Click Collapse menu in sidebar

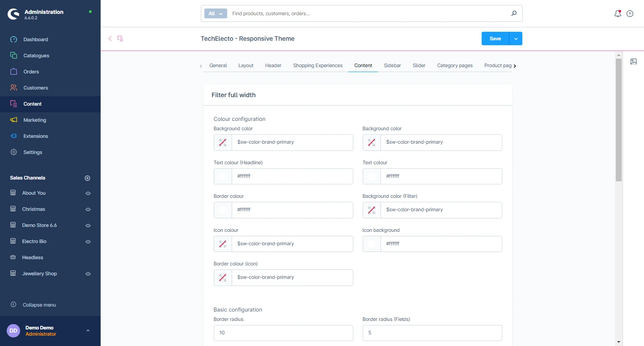tap(39, 305)
